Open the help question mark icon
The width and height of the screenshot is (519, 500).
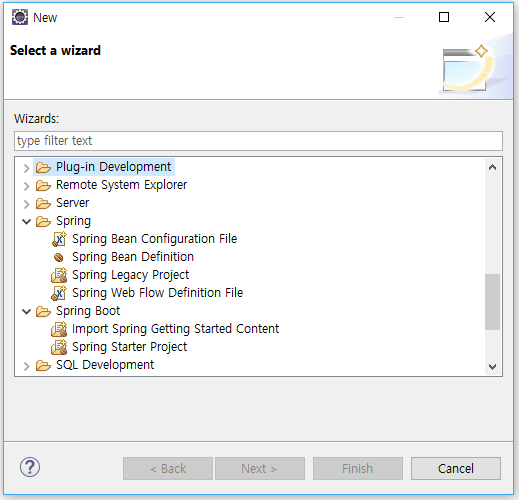click(30, 467)
